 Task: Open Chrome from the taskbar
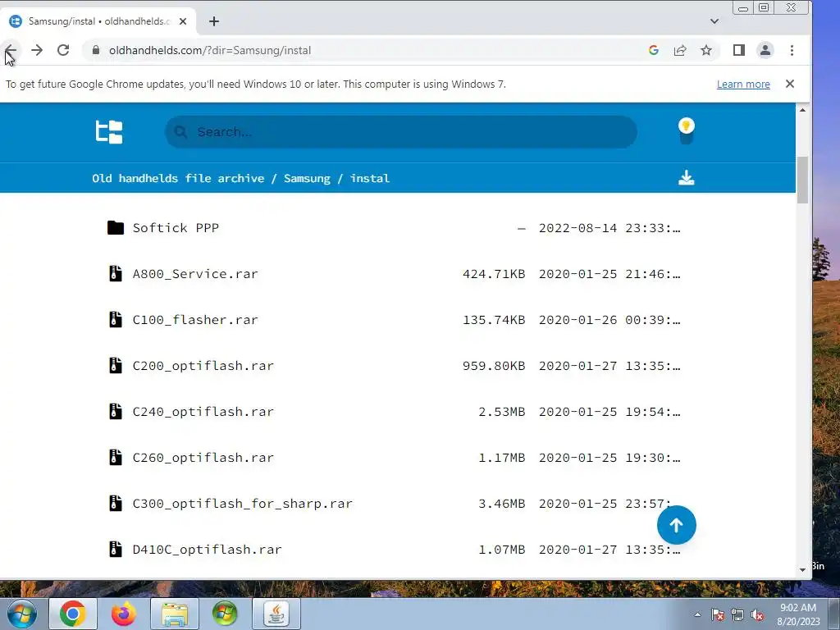click(x=73, y=614)
